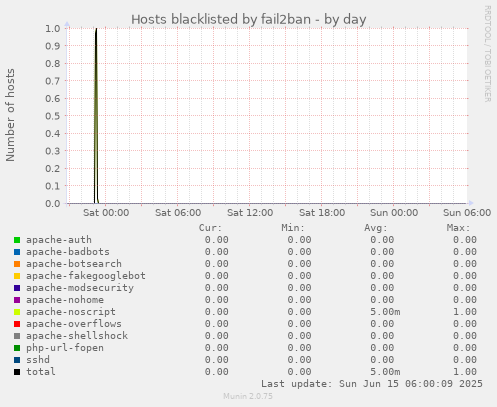Viewport: 497px width, 407px height.
Task: Click the apache-fakegooglebot yellow swatch
Action: [17, 276]
